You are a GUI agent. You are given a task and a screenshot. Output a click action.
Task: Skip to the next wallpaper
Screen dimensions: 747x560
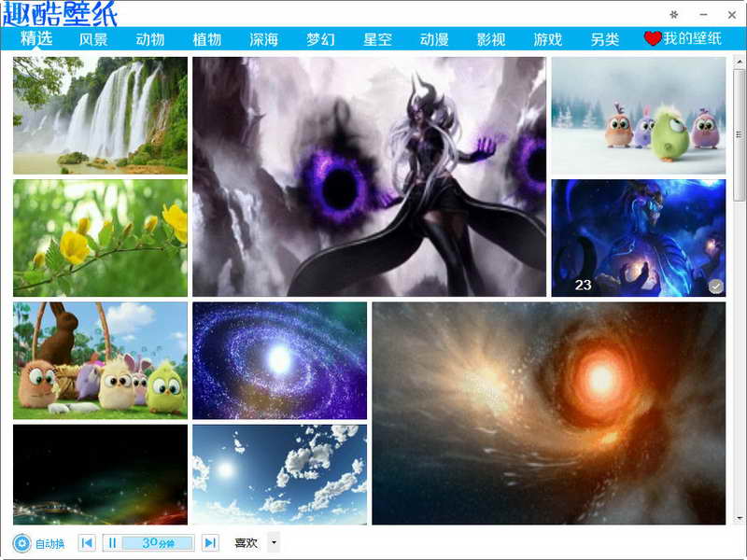pos(210,543)
